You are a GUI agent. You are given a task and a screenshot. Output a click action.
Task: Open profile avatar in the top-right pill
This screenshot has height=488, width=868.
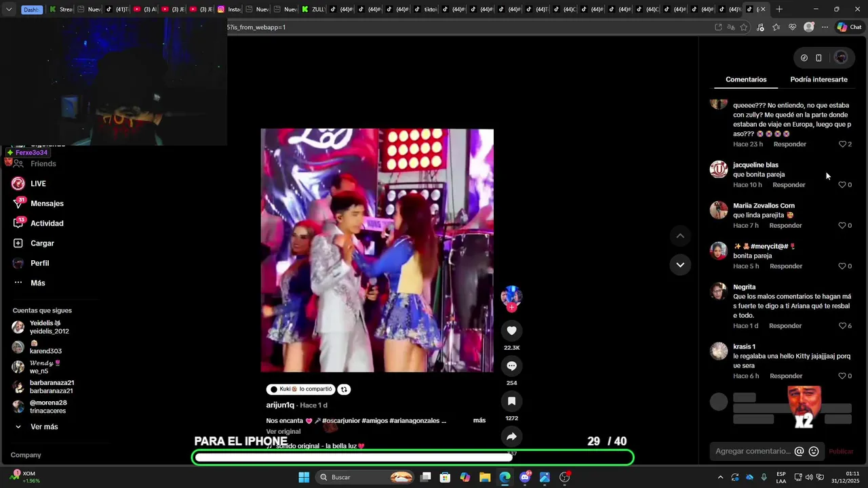tap(841, 58)
